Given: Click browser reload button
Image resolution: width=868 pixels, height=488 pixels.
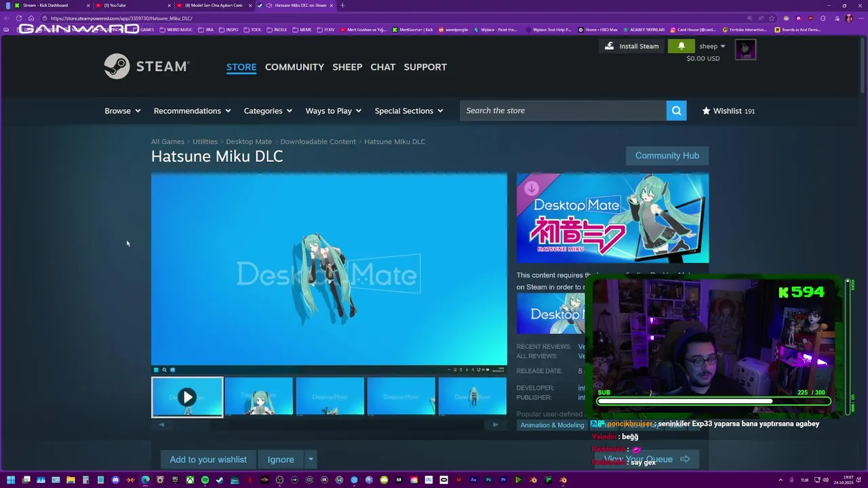Looking at the screenshot, I should pyautogui.click(x=19, y=18).
